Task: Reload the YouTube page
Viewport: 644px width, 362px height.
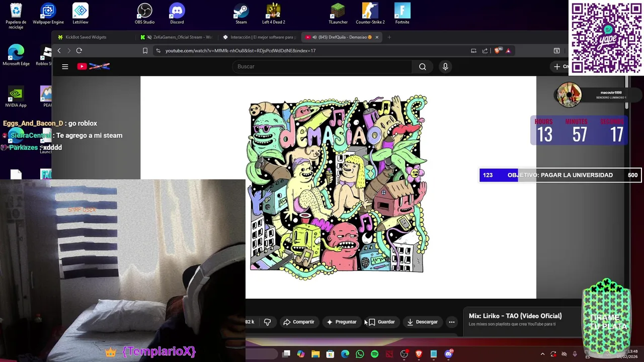Action: click(x=79, y=50)
